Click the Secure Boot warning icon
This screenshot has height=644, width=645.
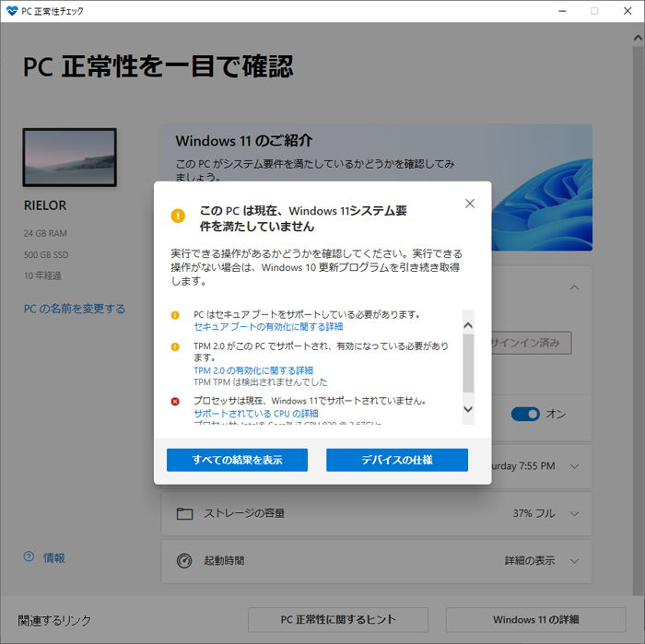point(175,315)
